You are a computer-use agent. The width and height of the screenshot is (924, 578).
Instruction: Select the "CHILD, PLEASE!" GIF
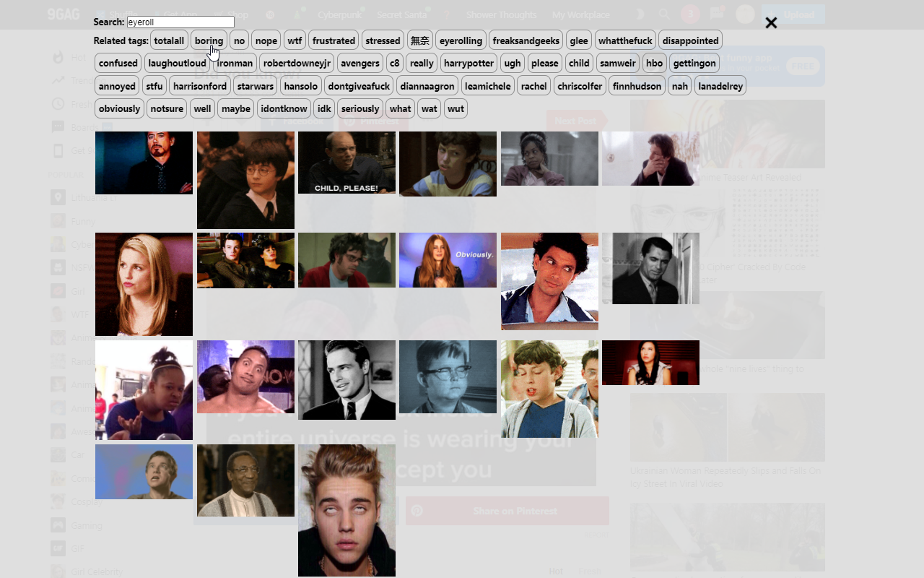346,163
